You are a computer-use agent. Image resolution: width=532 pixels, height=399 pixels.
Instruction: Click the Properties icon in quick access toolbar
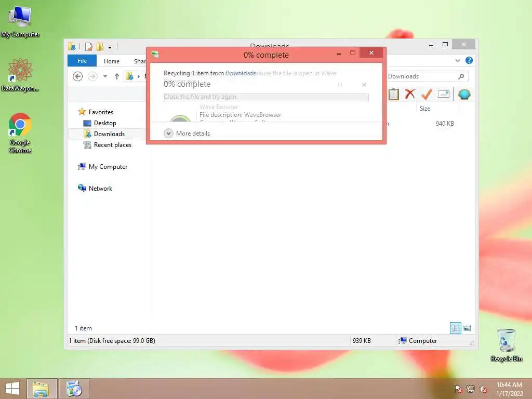(88, 46)
